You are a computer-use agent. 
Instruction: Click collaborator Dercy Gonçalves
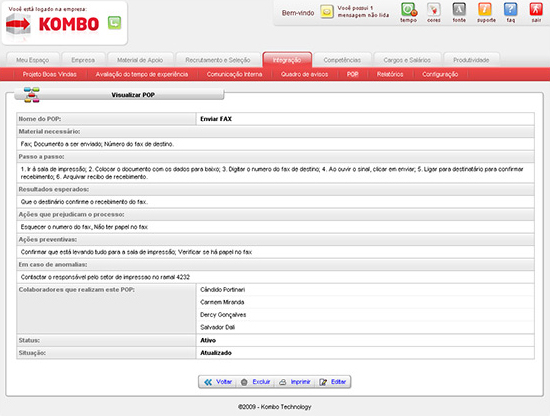point(223,315)
